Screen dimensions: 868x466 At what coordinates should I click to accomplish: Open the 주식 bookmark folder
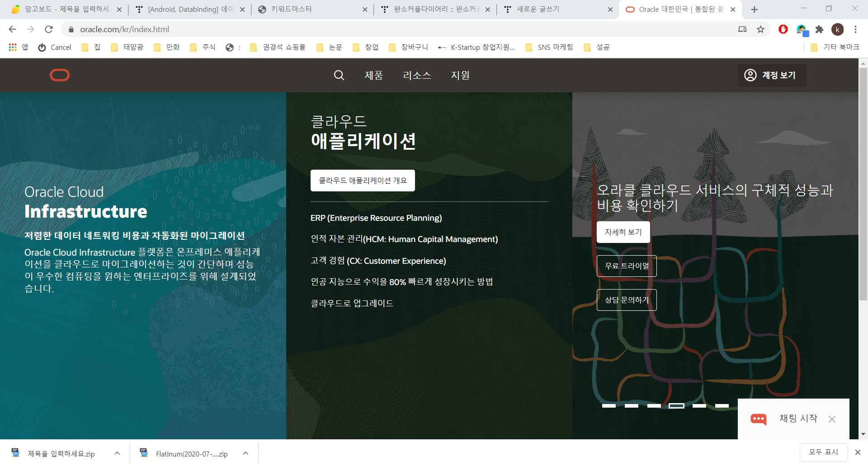point(203,47)
